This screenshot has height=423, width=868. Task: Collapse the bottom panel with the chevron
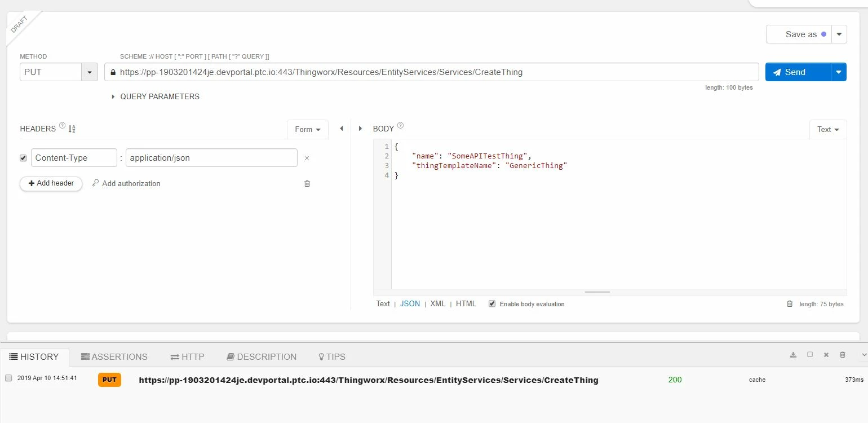pyautogui.click(x=864, y=355)
